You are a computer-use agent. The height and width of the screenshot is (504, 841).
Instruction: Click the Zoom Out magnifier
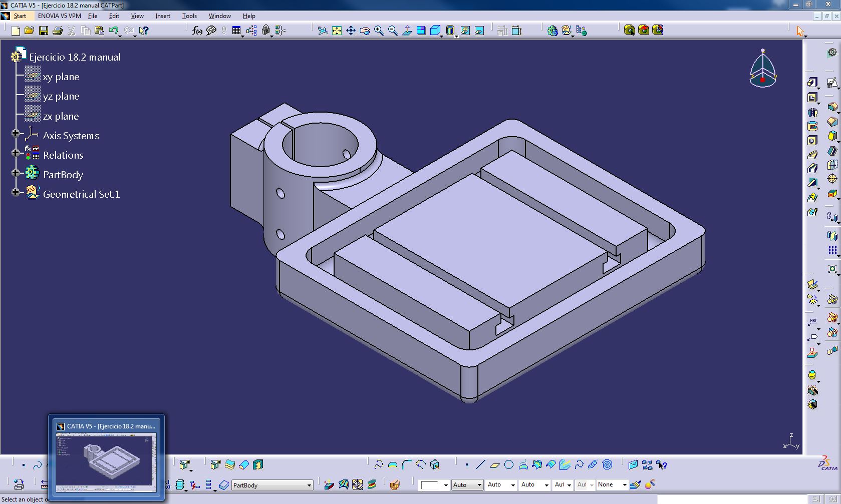[x=393, y=31]
